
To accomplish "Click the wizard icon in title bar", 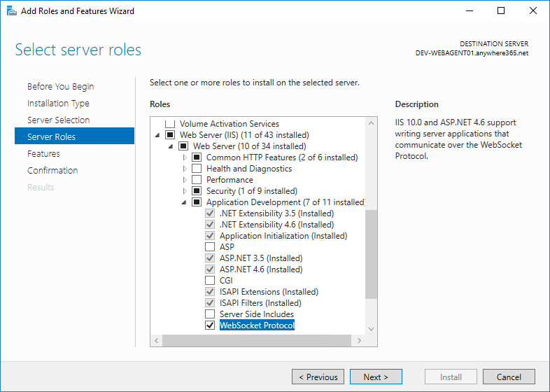I will coord(12,11).
